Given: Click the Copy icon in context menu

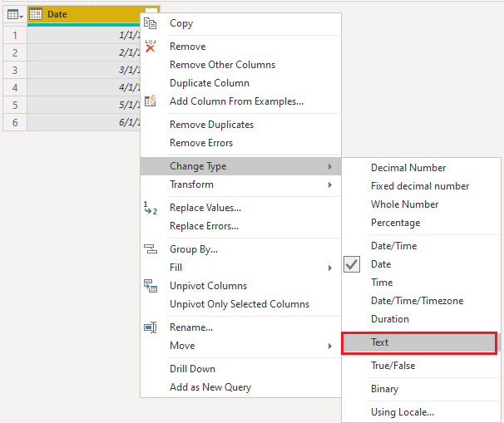Looking at the screenshot, I should [x=150, y=23].
